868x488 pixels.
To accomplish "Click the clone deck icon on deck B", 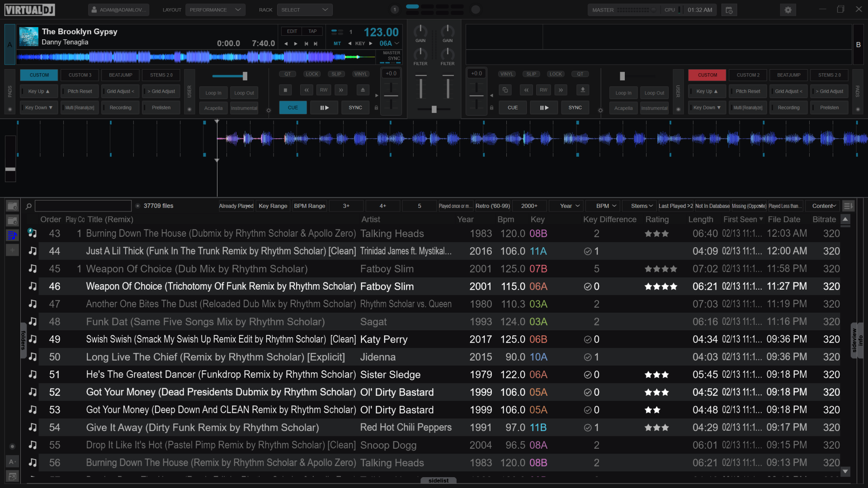I will pyautogui.click(x=505, y=90).
